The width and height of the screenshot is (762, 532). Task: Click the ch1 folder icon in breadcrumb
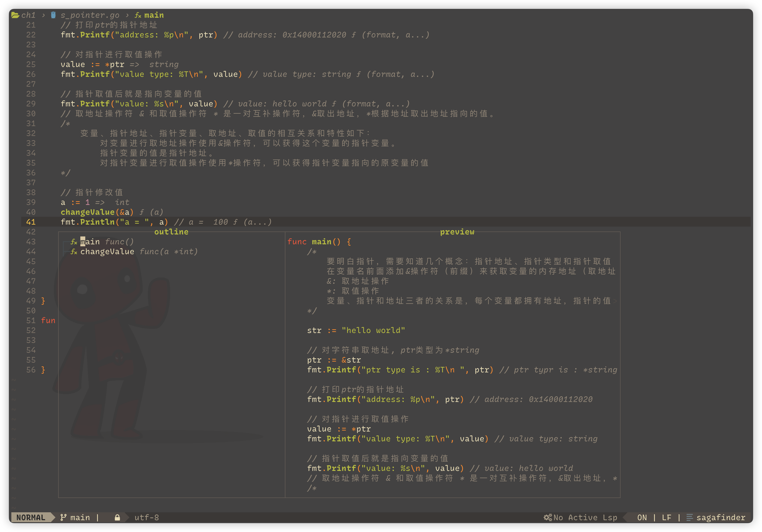pos(15,15)
